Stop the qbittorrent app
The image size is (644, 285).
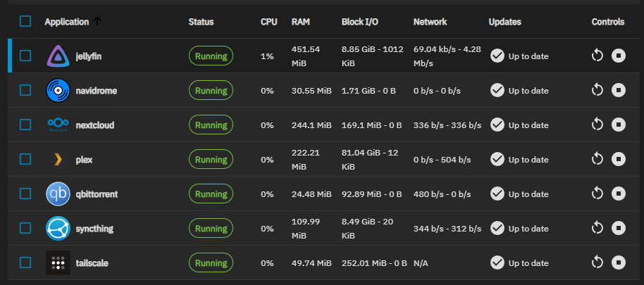coord(619,193)
